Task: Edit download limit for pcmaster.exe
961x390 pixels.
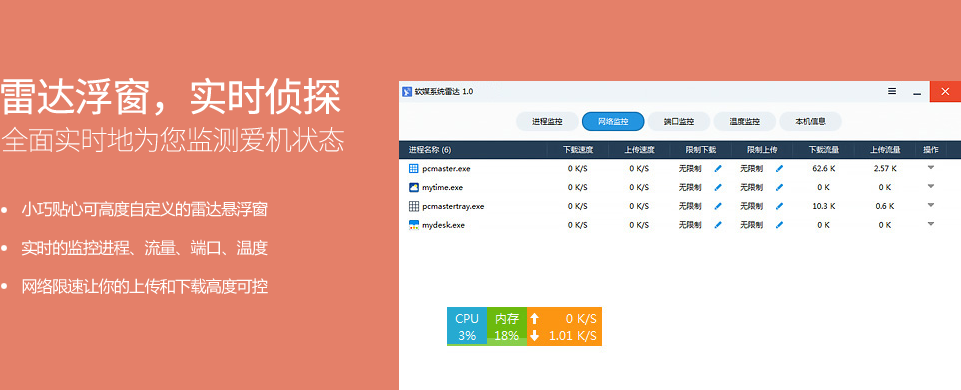Action: click(x=718, y=168)
